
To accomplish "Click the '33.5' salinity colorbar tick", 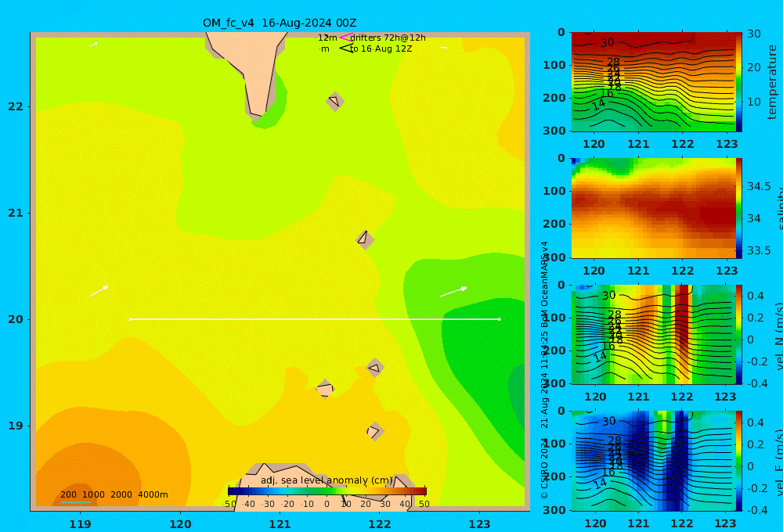I will [x=759, y=250].
